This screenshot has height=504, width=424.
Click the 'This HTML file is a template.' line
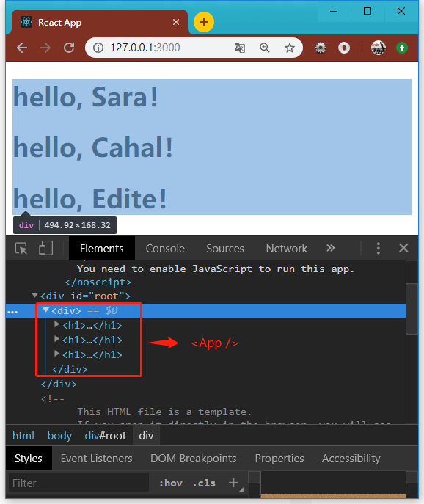click(164, 412)
